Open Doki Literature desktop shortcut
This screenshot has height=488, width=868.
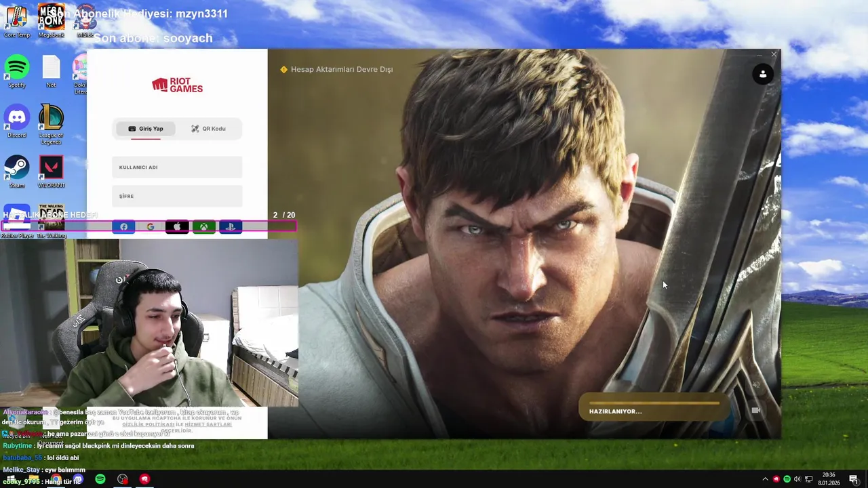click(x=80, y=75)
